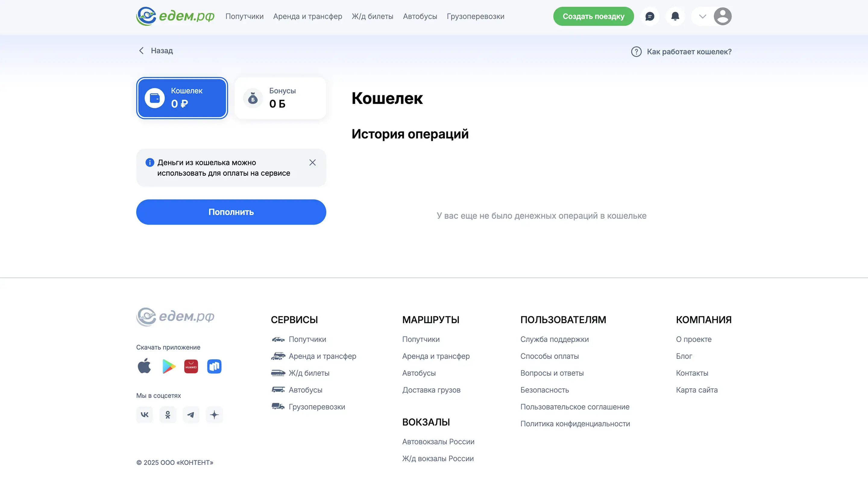Expand the profile dropdown chevron
The height and width of the screenshot is (488, 868).
tap(703, 16)
